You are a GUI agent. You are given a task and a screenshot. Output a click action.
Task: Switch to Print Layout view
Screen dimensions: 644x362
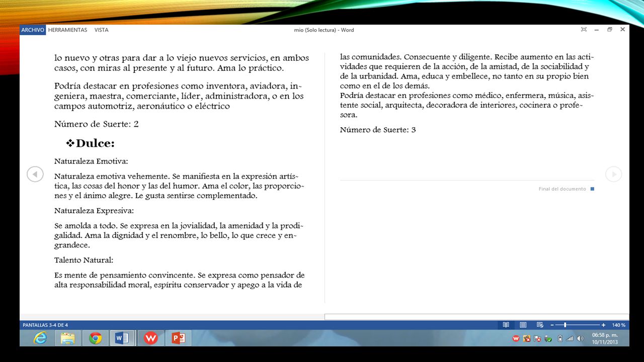point(523,325)
